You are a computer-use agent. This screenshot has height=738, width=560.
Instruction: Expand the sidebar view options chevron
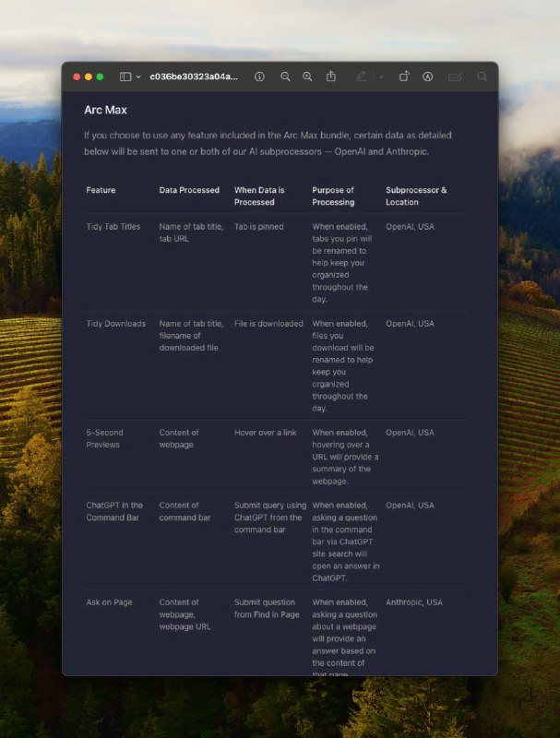[138, 77]
